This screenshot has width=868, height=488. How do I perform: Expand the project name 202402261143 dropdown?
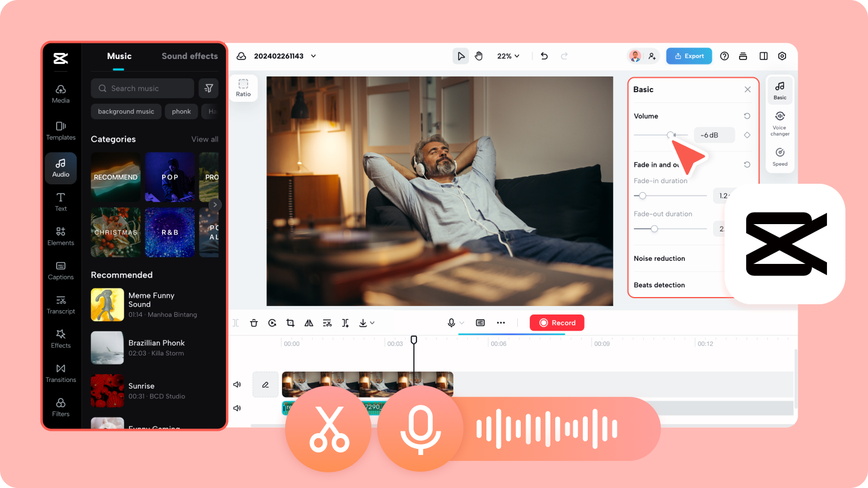click(x=313, y=56)
